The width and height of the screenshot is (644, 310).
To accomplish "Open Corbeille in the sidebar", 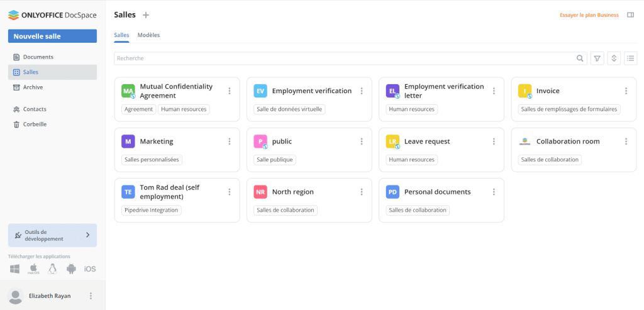I will tap(35, 124).
